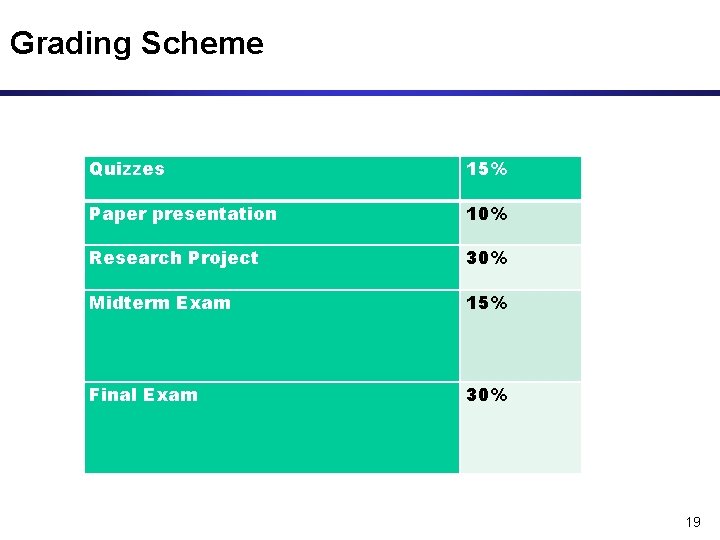Viewport: 720px width, 540px height.
Task: Click the 15% value beside Quizzes
Action: pyautogui.click(x=487, y=169)
